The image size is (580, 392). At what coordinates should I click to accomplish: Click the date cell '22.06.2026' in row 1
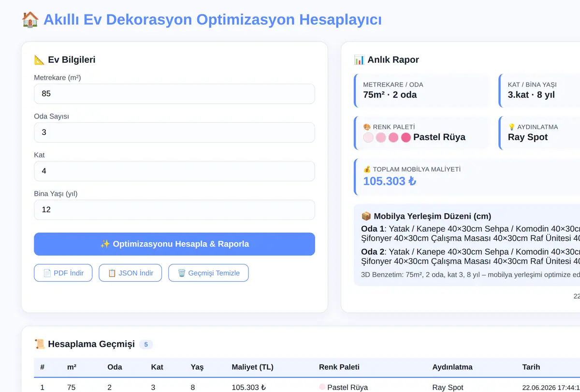coord(551,387)
